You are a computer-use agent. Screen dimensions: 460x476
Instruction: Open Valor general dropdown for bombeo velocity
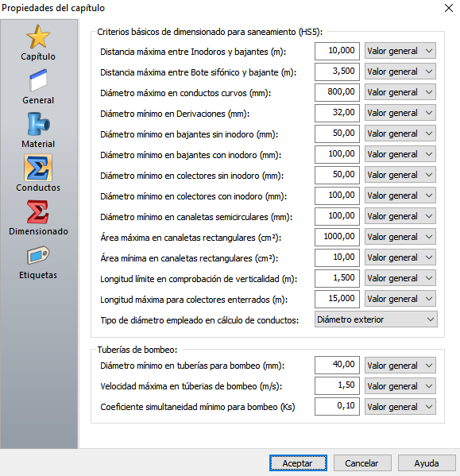400,386
